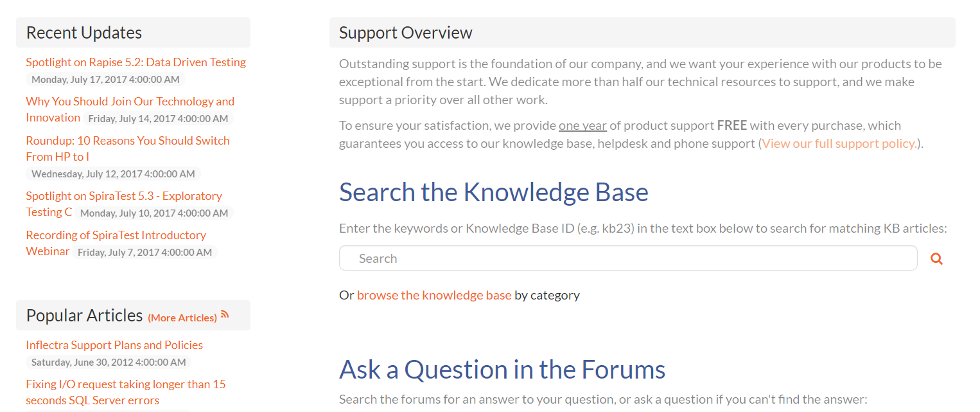Image resolution: width=980 pixels, height=412 pixels.
Task: Click the Recent Updates panel header
Action: [133, 33]
